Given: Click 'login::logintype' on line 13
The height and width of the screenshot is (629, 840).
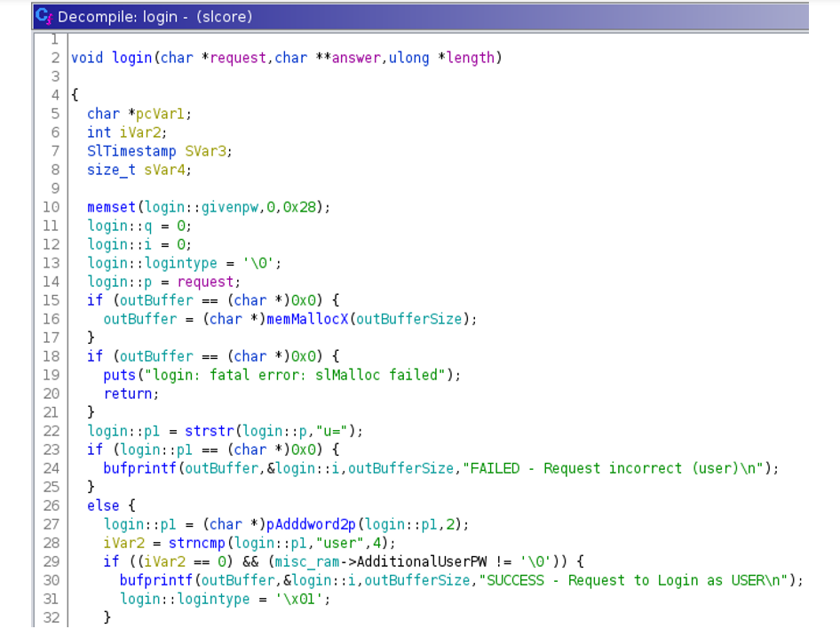Looking at the screenshot, I should point(152,263).
